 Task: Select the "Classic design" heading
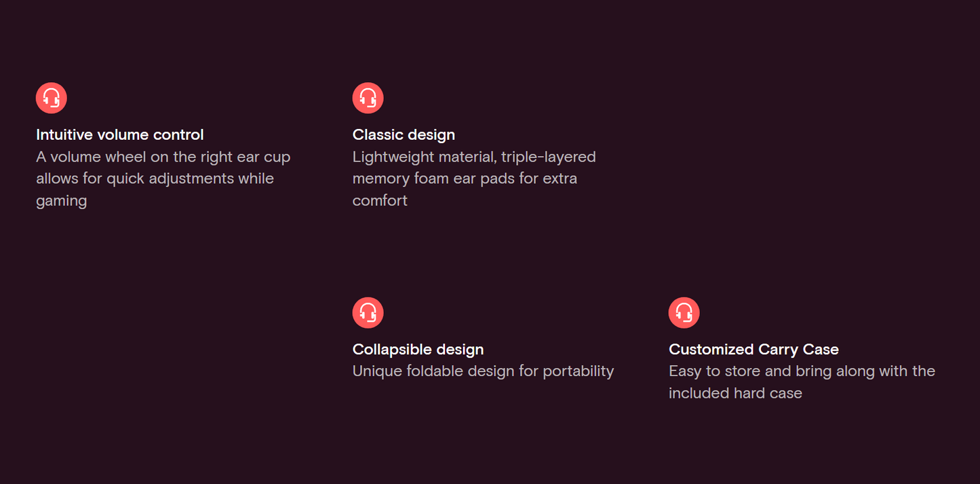pyautogui.click(x=404, y=134)
